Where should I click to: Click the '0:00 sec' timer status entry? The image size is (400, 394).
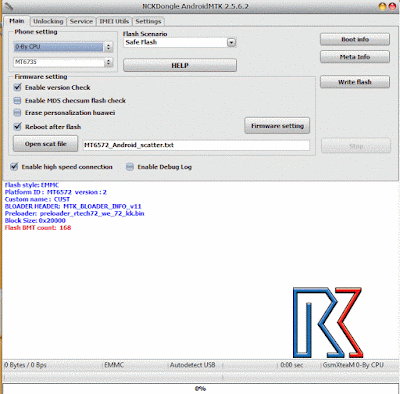[x=291, y=365]
